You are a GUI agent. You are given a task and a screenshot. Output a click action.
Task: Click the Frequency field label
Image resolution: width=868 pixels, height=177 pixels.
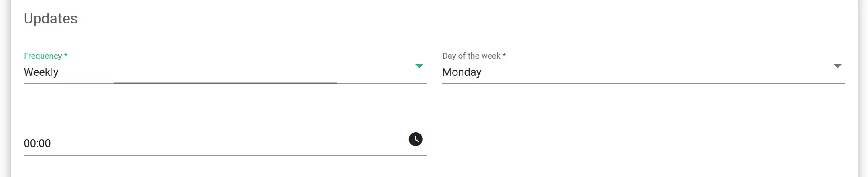tap(42, 56)
